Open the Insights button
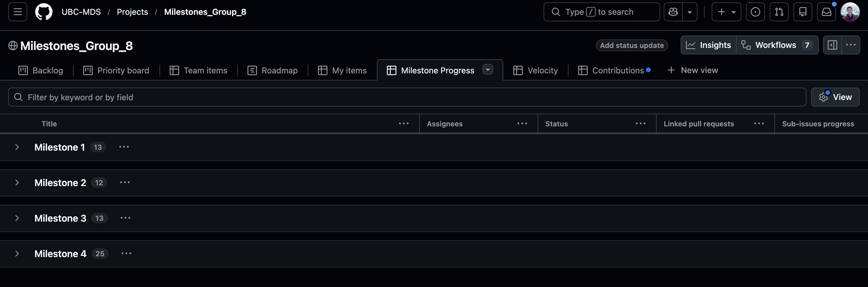 click(x=708, y=45)
